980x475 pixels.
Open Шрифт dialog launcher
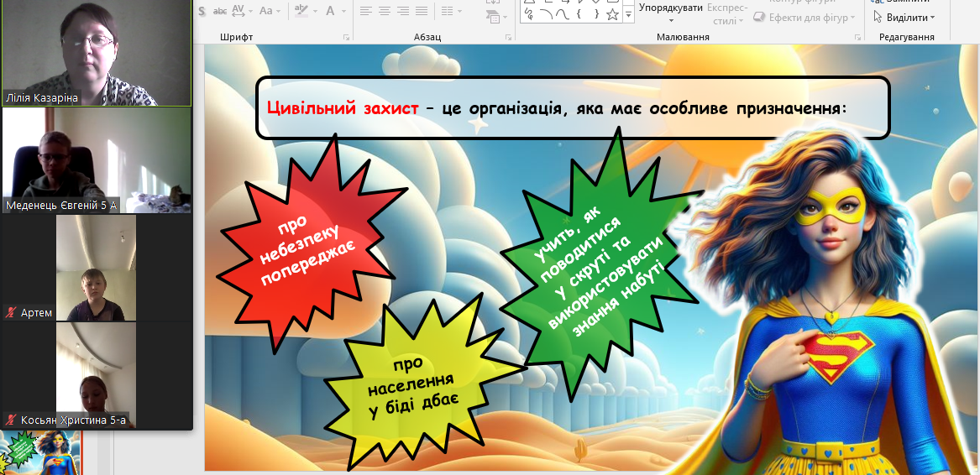[x=346, y=38]
